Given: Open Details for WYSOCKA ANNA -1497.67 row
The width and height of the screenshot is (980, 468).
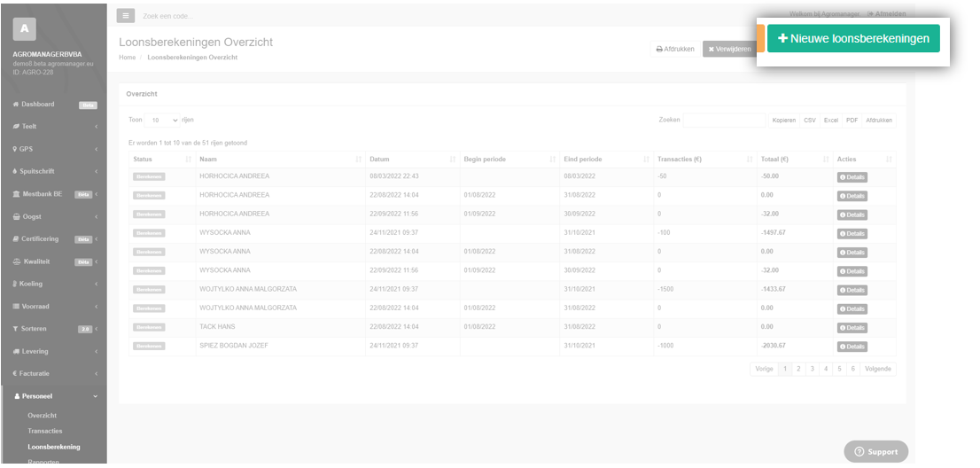Looking at the screenshot, I should pos(852,234).
